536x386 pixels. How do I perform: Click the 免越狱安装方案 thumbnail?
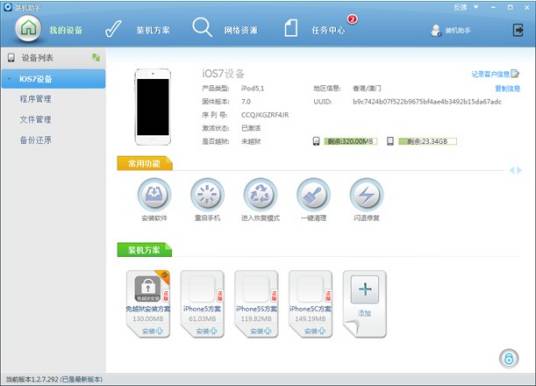[x=148, y=289]
